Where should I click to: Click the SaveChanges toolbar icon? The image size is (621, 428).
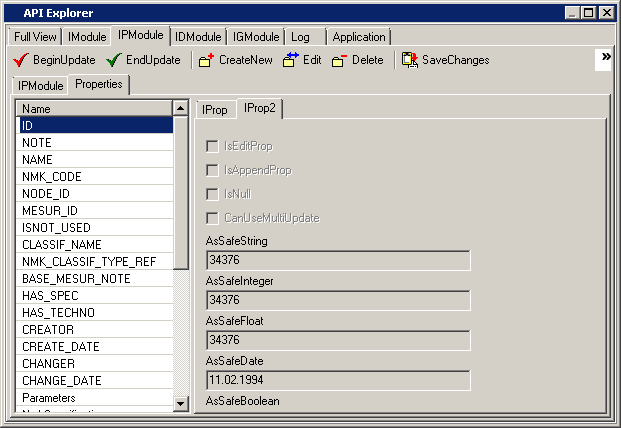(410, 60)
